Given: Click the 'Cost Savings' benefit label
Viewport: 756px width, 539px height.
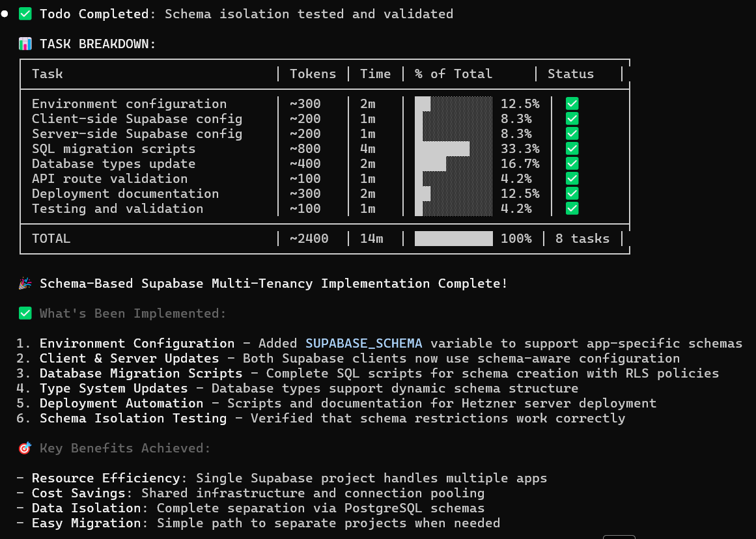Looking at the screenshot, I should pyautogui.click(x=79, y=493).
